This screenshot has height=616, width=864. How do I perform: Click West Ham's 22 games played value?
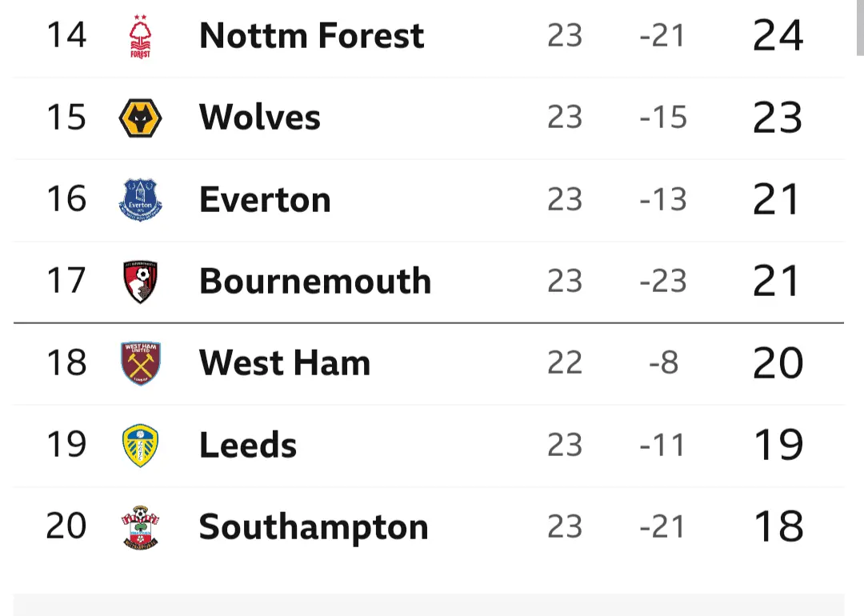click(565, 363)
